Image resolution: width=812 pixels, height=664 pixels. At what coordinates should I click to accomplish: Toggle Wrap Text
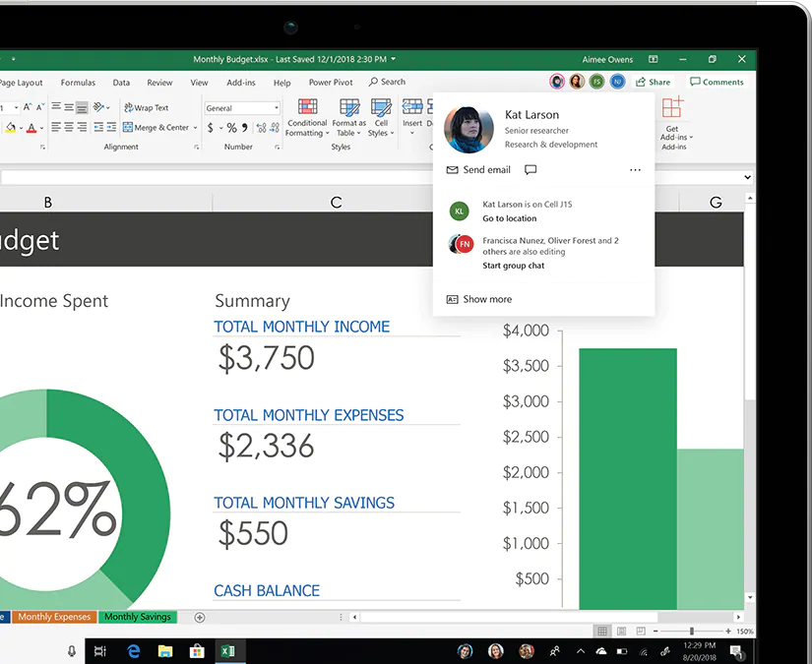point(147,107)
